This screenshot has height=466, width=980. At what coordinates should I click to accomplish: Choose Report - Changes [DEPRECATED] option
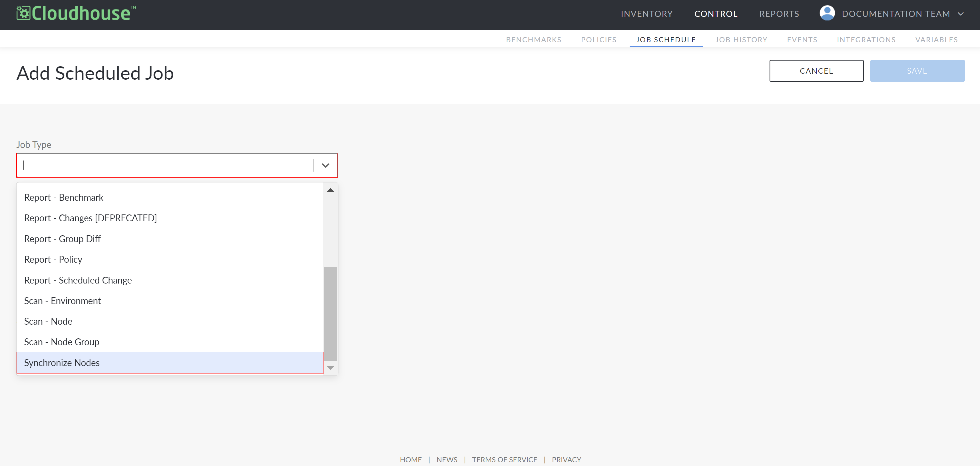pos(170,218)
